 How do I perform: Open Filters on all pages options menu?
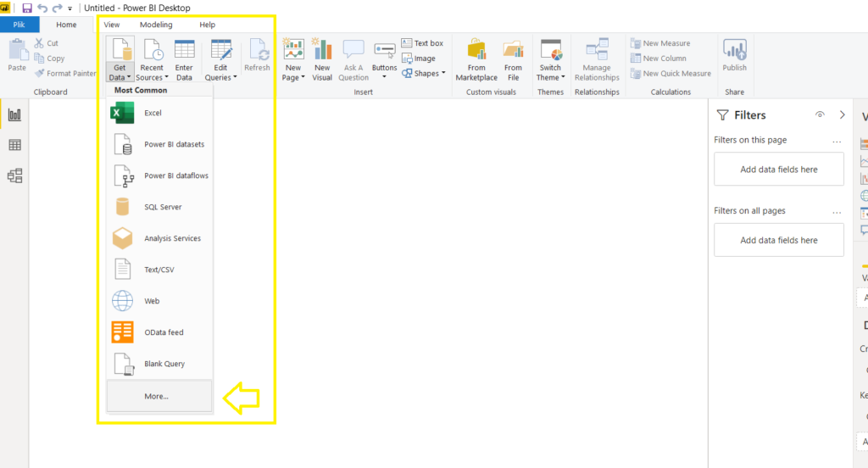tap(837, 212)
